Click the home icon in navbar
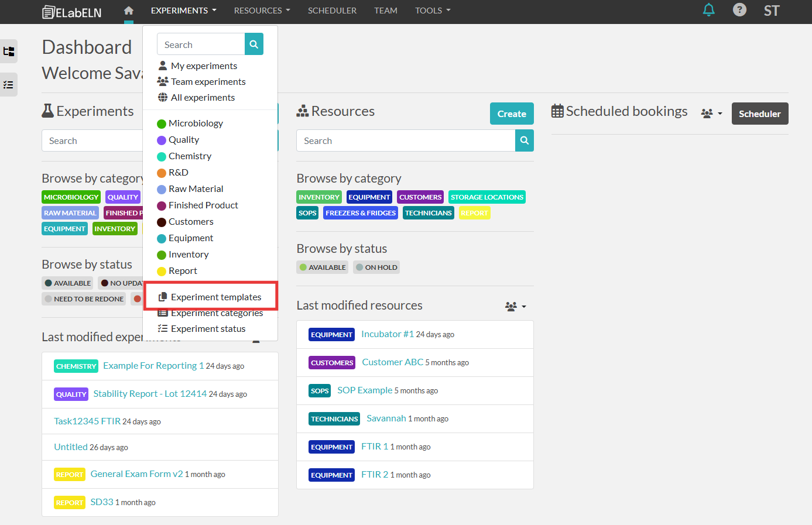Viewport: 812px width, 525px height. [x=129, y=11]
